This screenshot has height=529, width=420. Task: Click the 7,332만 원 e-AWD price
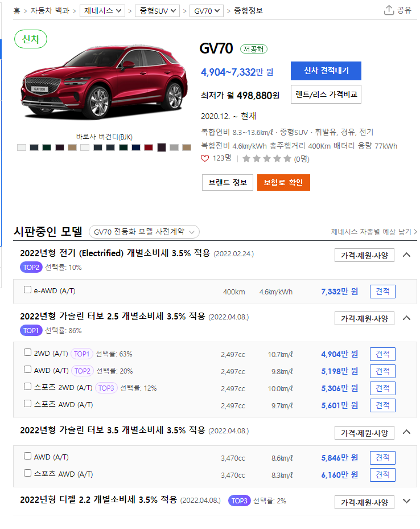pos(339,292)
